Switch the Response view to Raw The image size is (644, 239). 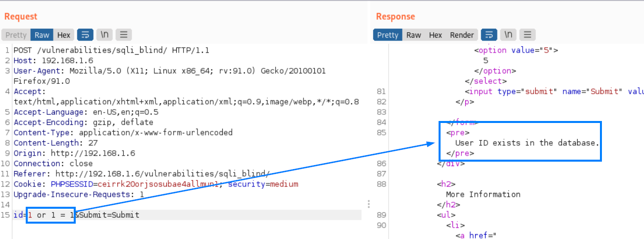413,35
